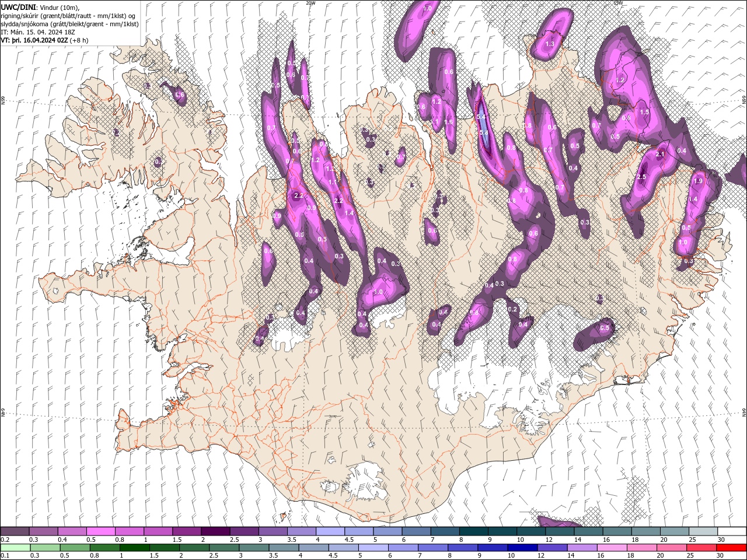Click the 'VT: þri. 16.04.2024 02Z (+8 h)' line
The image size is (747, 560).
[x=45, y=40]
